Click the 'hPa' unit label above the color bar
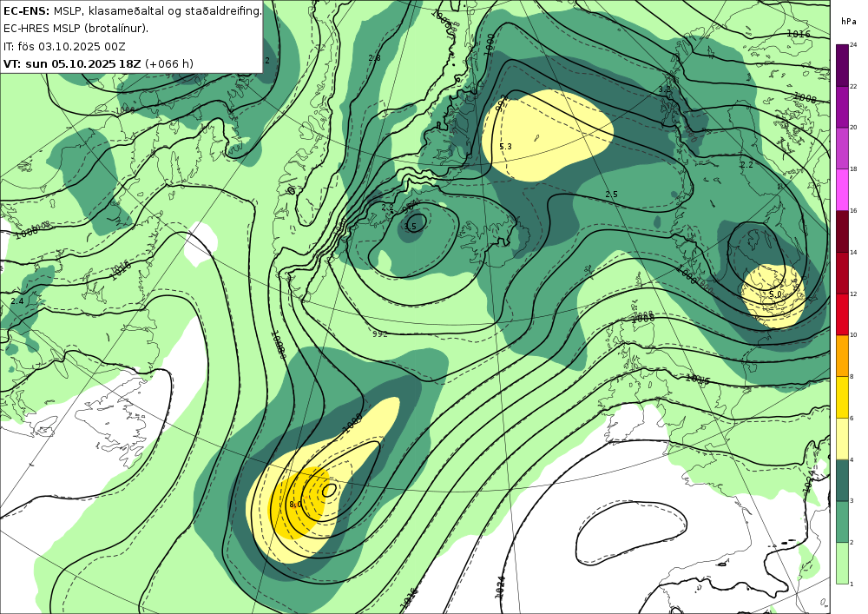The width and height of the screenshot is (868, 614). [848, 22]
